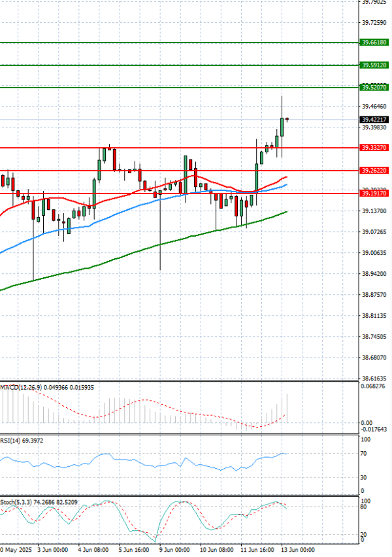392x557 pixels.
Task: Click the 38.68070 price axis value
Action: click(374, 358)
